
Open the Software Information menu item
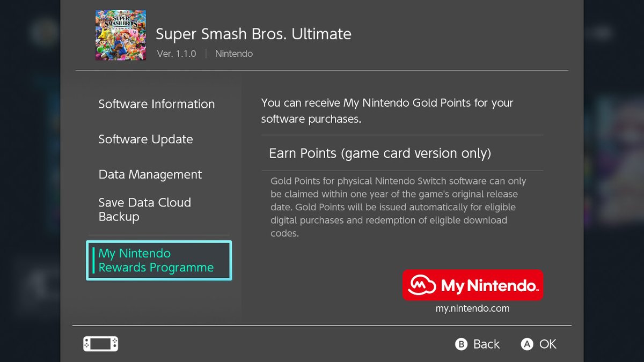tap(156, 104)
